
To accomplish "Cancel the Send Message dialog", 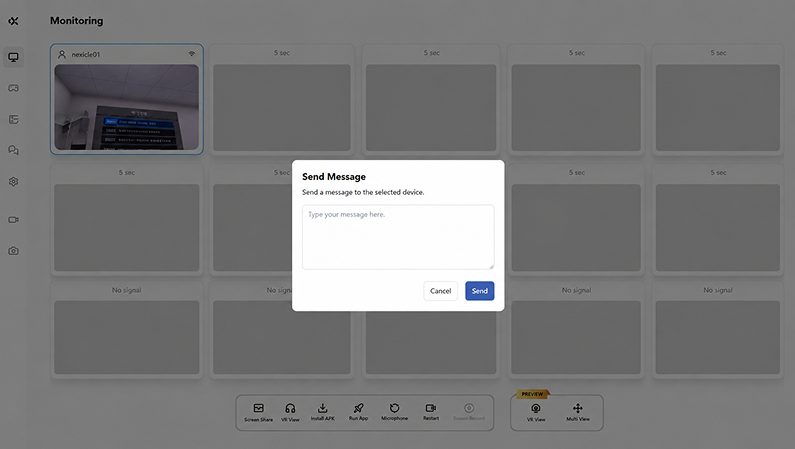I will click(440, 291).
